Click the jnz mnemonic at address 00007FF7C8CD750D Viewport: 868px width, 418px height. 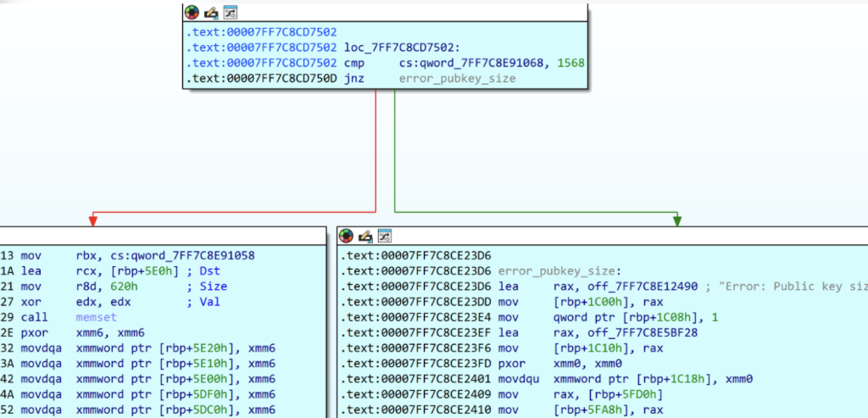[353, 79]
